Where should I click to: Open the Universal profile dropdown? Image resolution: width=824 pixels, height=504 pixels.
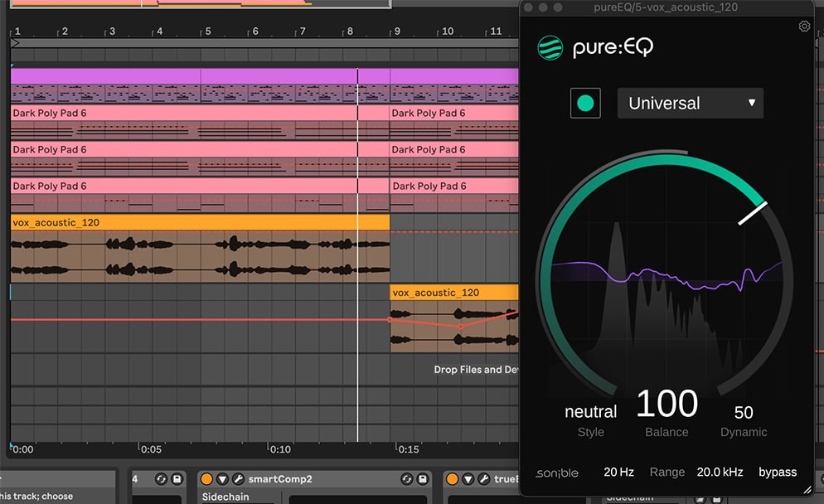pyautogui.click(x=690, y=103)
